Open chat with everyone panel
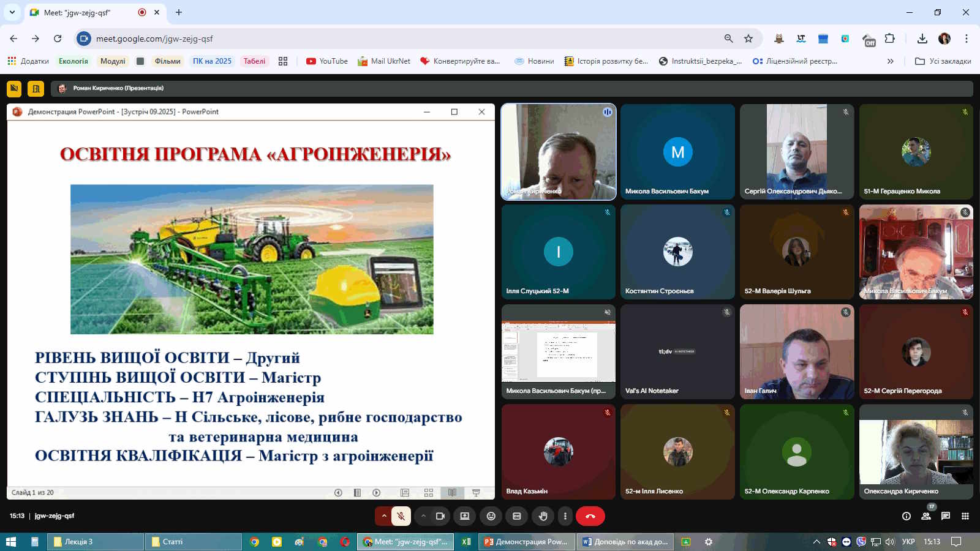The image size is (980, 551). coord(945,516)
